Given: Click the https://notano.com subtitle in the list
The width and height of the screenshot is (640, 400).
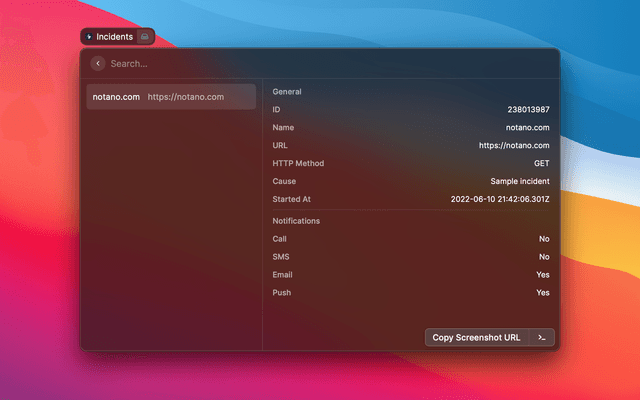Looking at the screenshot, I should click(186, 97).
